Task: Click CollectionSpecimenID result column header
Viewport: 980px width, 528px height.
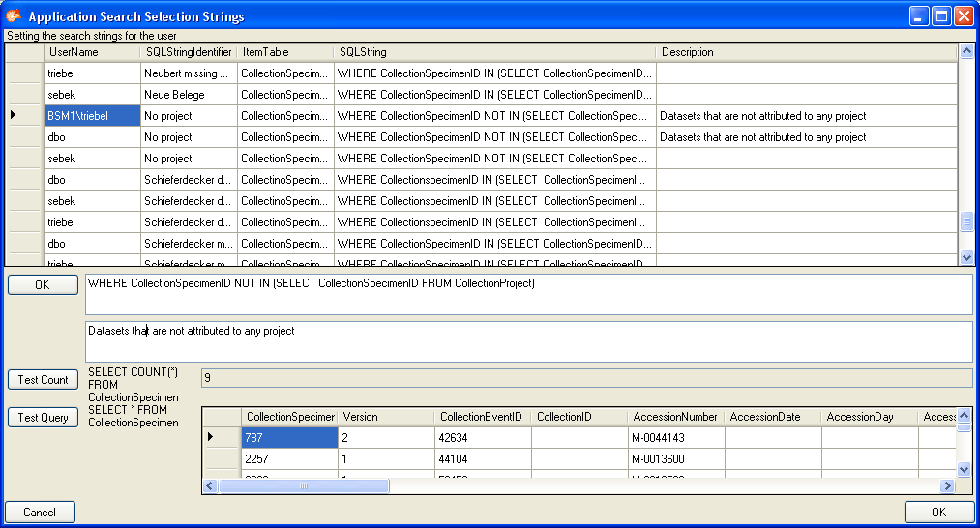Action: pyautogui.click(x=289, y=417)
